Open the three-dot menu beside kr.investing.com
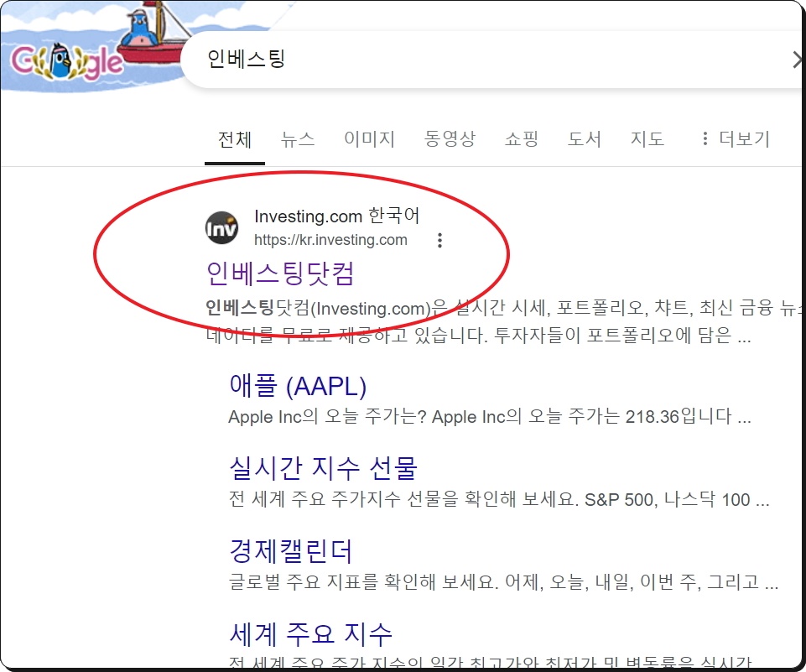806x672 pixels. (439, 240)
